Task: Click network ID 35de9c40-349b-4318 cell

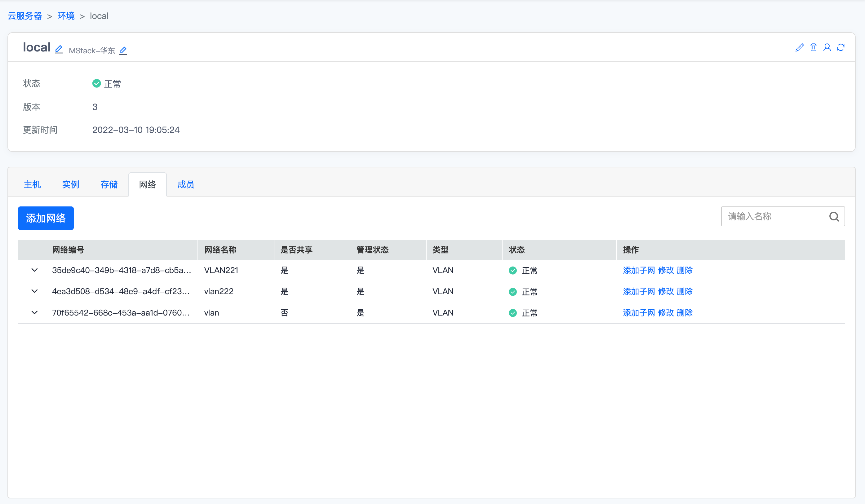Action: [x=122, y=270]
